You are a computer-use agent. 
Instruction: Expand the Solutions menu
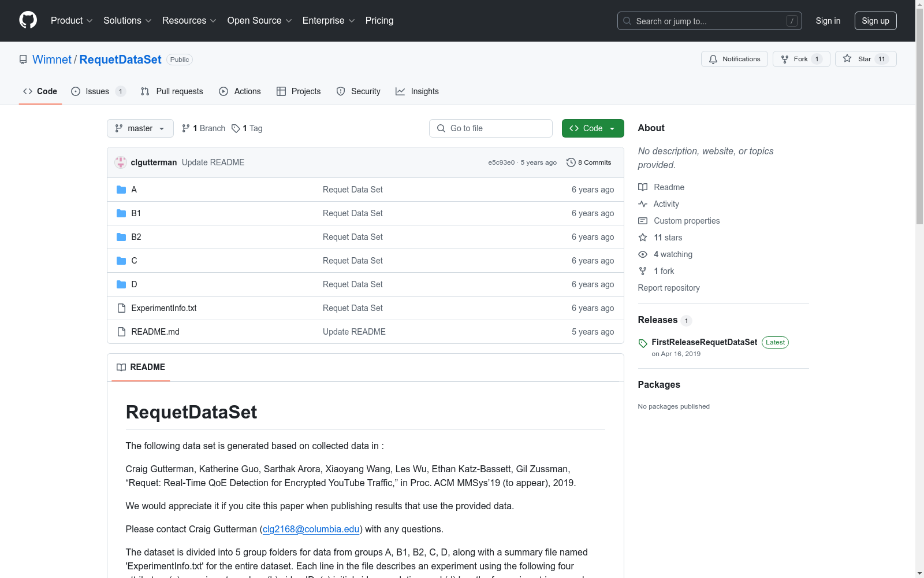click(128, 20)
